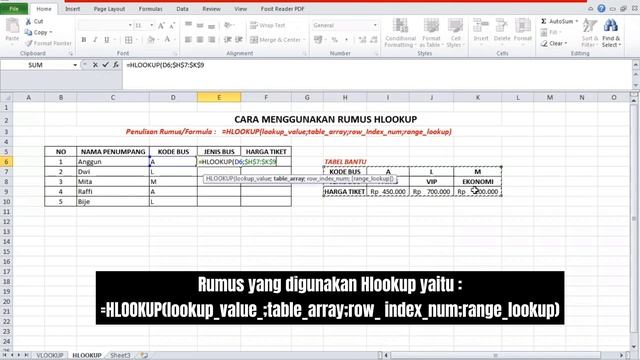Image resolution: width=640 pixels, height=360 pixels.
Task: Decrease font size with Shrink Font icon
Action: pos(172,26)
